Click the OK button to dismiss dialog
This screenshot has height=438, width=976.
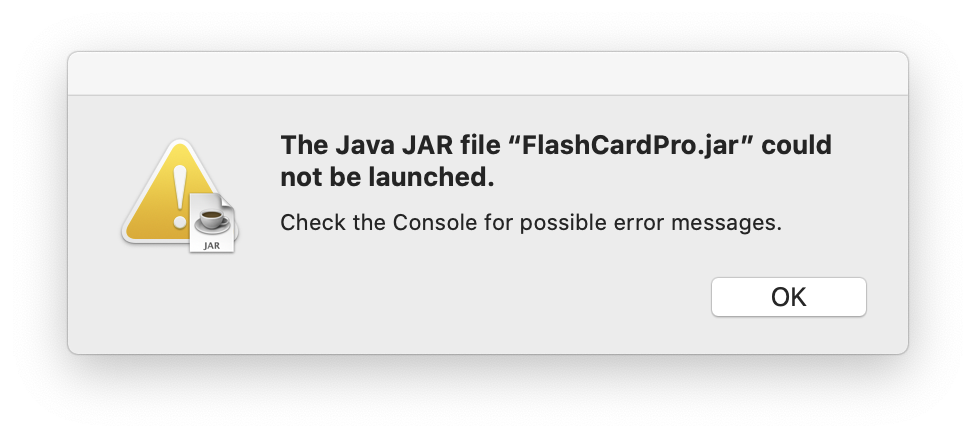point(789,297)
